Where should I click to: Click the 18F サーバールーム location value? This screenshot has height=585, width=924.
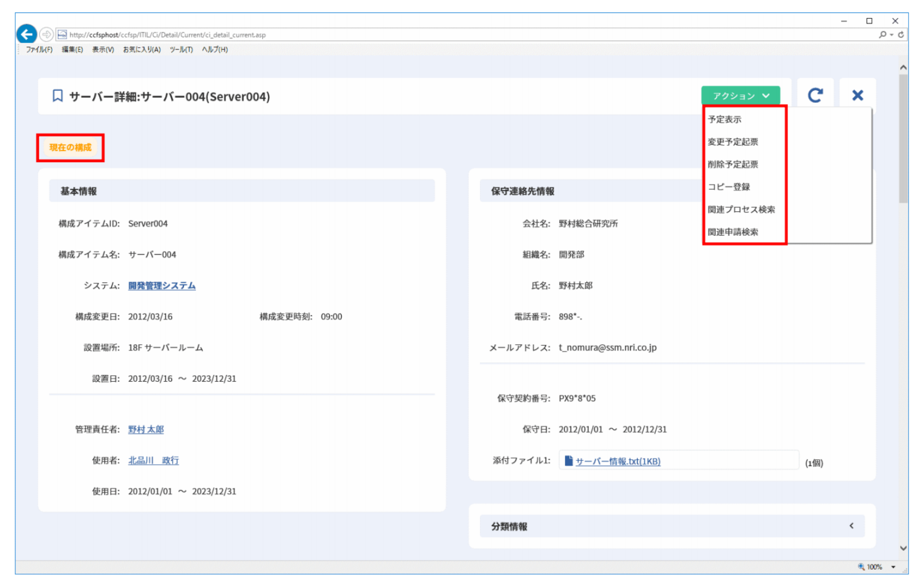(165, 347)
